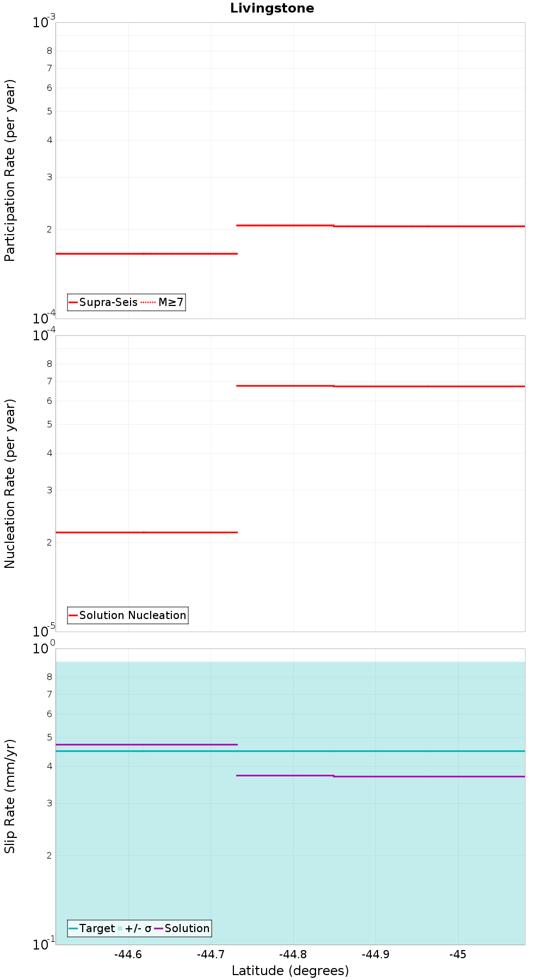Click the Livingstone chart title

pos(272,8)
